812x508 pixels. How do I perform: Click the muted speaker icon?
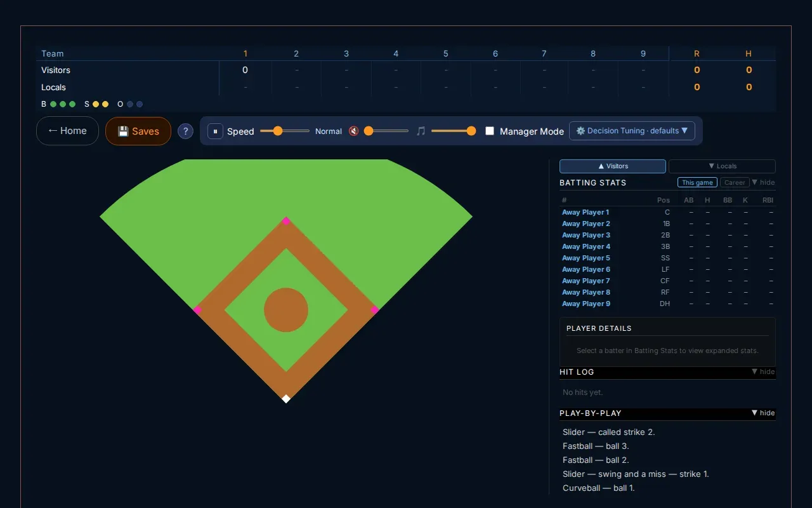pyautogui.click(x=353, y=131)
